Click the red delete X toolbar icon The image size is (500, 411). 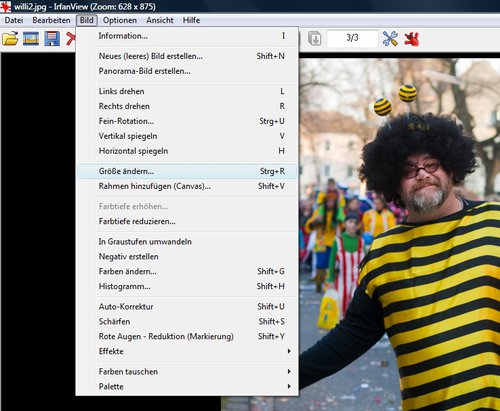(71, 39)
